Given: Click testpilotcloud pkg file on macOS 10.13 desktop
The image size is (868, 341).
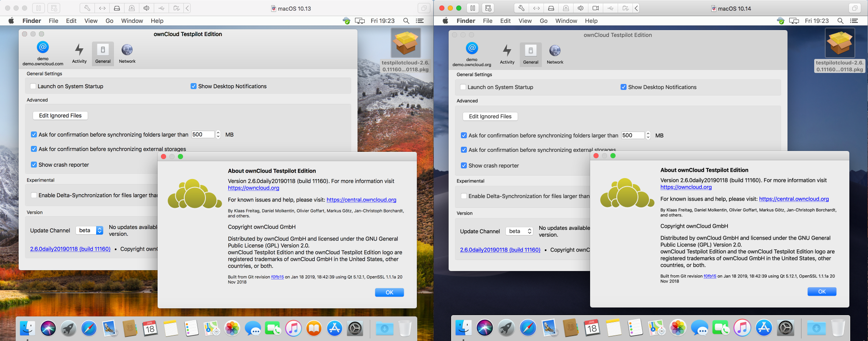Looking at the screenshot, I should (x=405, y=50).
